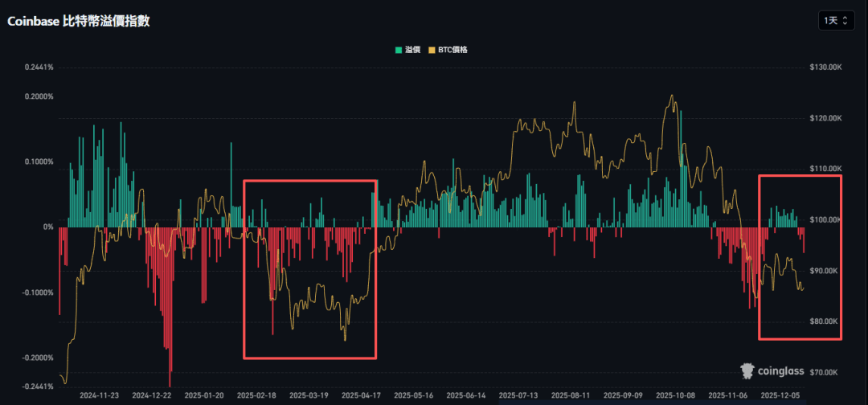Click the 2025-08-11 date label
868x405 pixels.
[x=570, y=395]
